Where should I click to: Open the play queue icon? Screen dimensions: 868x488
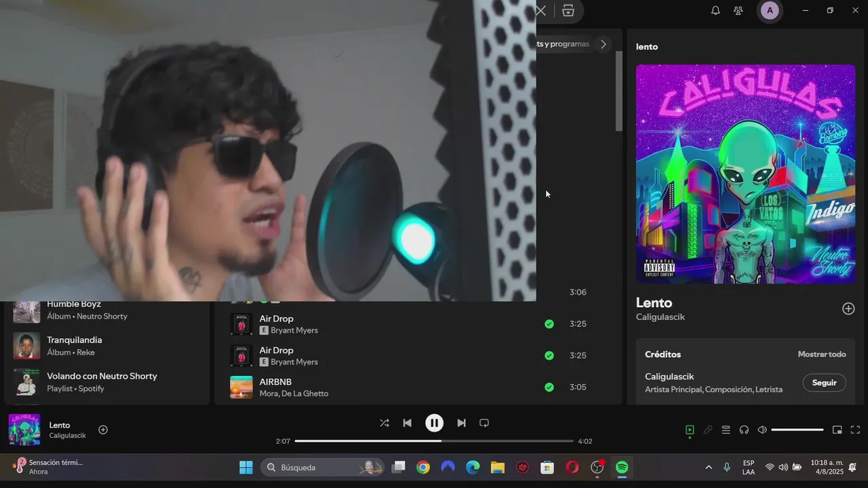(726, 430)
